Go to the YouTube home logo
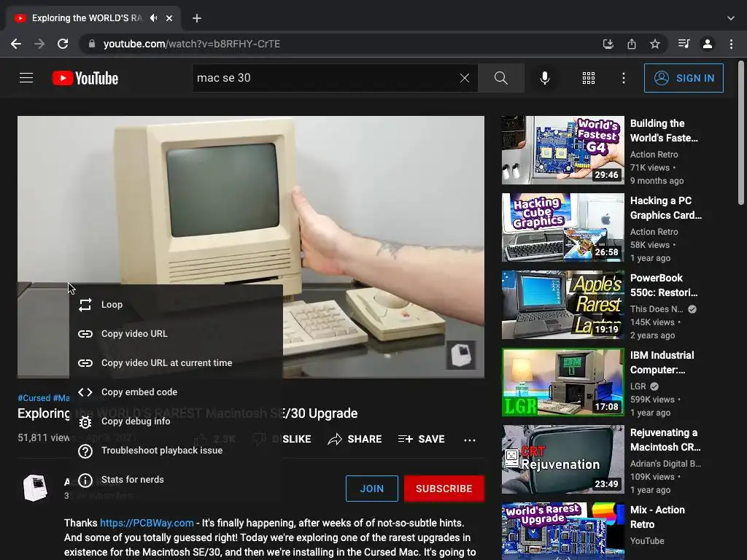The width and height of the screenshot is (747, 560). [x=85, y=78]
